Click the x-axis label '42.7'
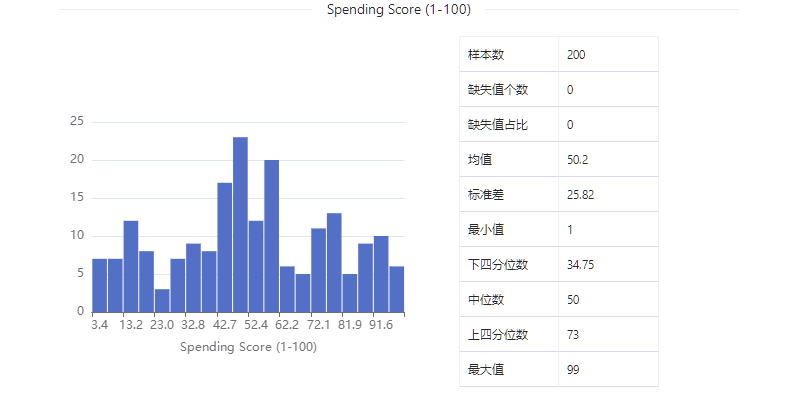This screenshot has height=394, width=799. (x=225, y=325)
